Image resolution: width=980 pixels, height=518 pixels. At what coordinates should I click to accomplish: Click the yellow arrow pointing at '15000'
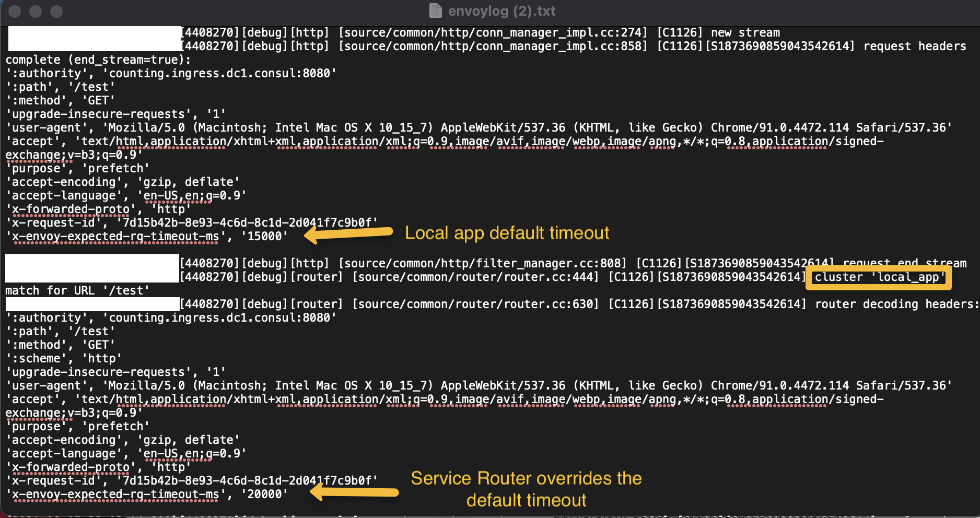pos(348,233)
